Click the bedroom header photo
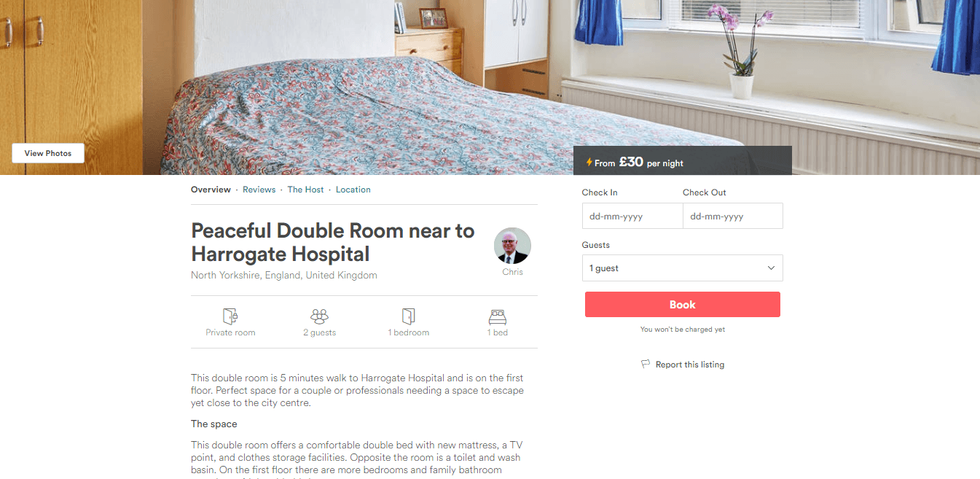The image size is (980, 479). coord(490,73)
